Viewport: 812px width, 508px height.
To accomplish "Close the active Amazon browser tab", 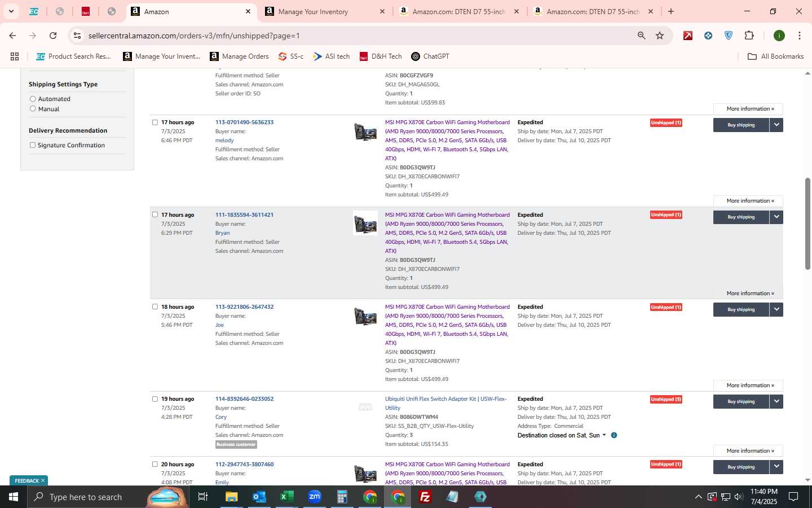I will 248,11.
